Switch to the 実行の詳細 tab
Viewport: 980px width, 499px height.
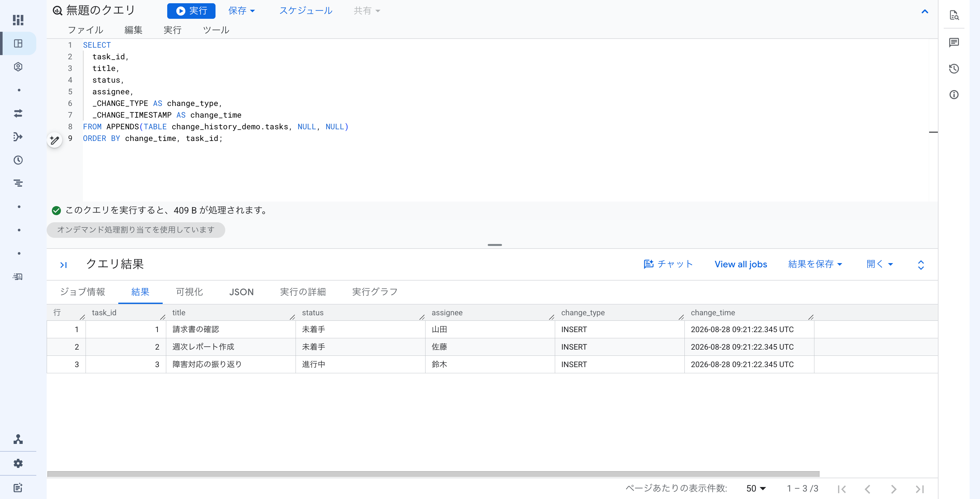pos(303,292)
